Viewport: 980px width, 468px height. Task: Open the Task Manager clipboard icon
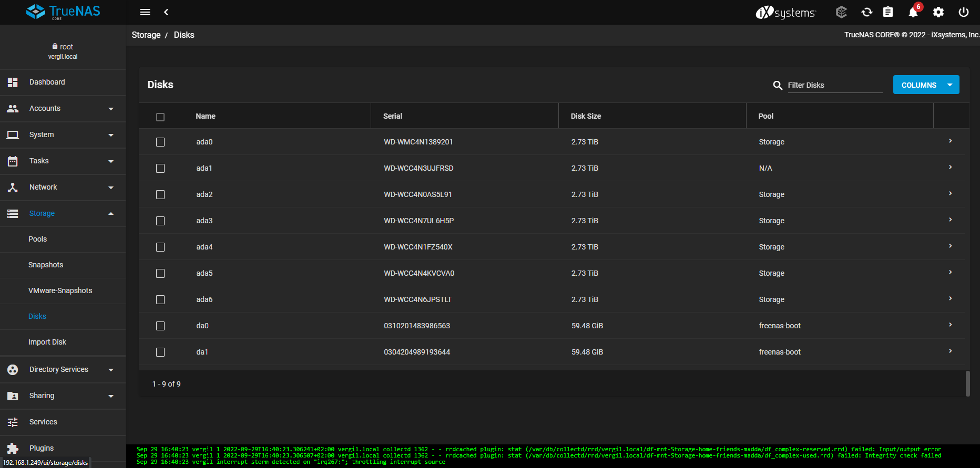point(888,12)
